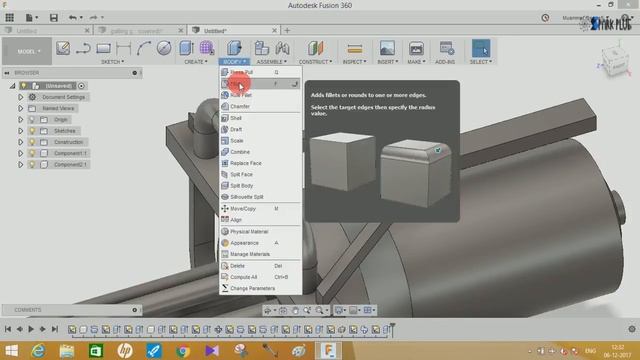Viewport: 640px width, 360px height.
Task: Open the CREATE dropdown label
Action: (196, 62)
